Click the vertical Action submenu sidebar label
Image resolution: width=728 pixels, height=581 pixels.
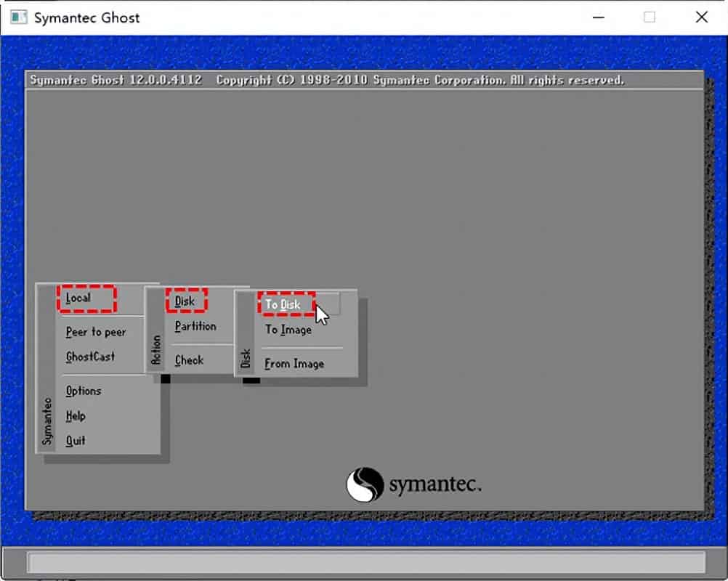(156, 349)
